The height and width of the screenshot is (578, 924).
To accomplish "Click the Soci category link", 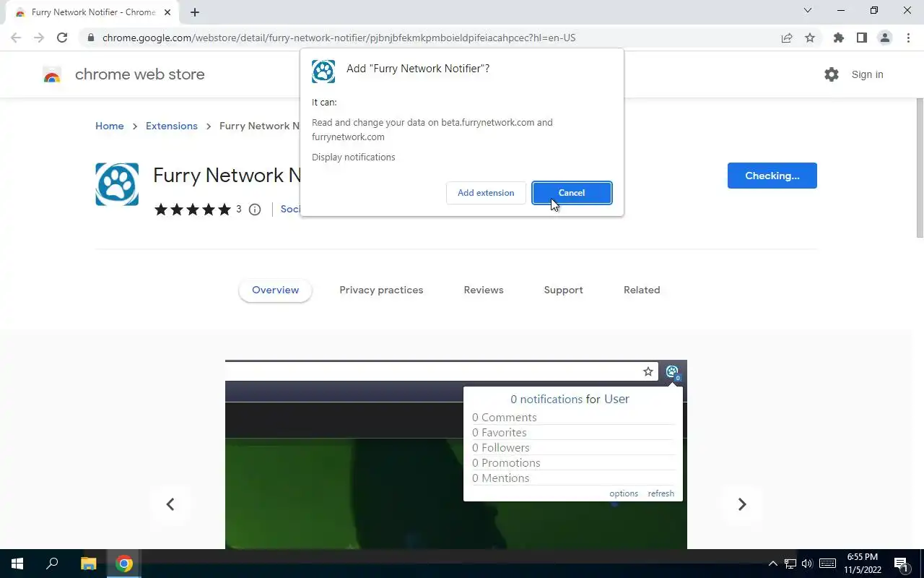I will 290,209.
